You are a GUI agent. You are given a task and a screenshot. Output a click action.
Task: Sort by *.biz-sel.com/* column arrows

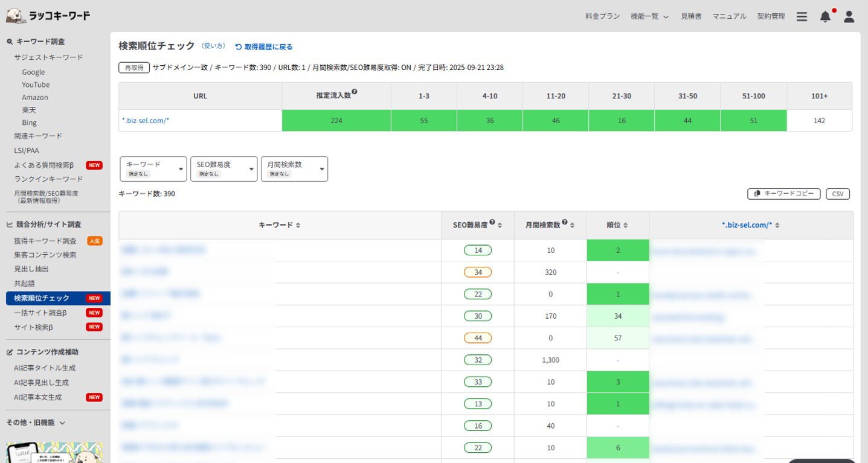point(777,225)
